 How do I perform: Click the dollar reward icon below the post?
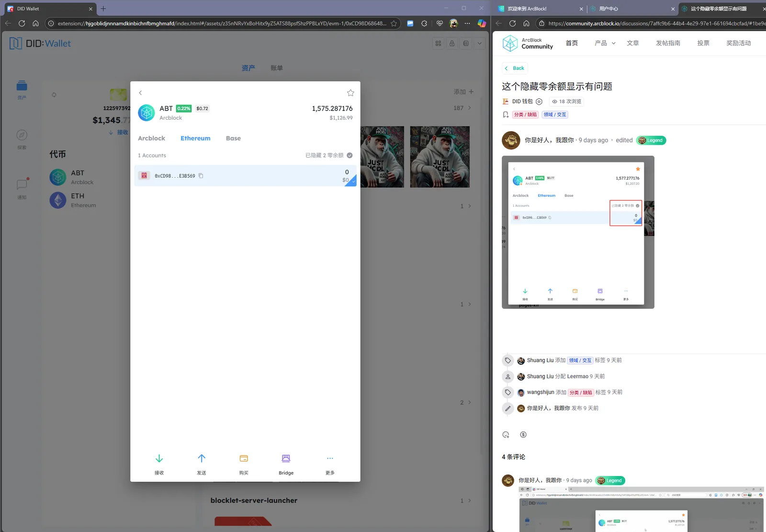[523, 435]
